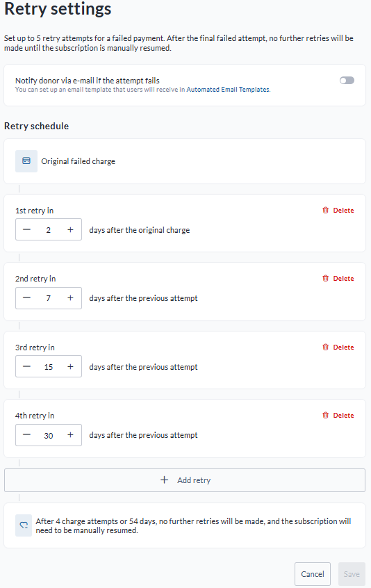Viewport: 371px width, 588px height.
Task: Enable notify donor via e-mail toggle
Action: 347,80
